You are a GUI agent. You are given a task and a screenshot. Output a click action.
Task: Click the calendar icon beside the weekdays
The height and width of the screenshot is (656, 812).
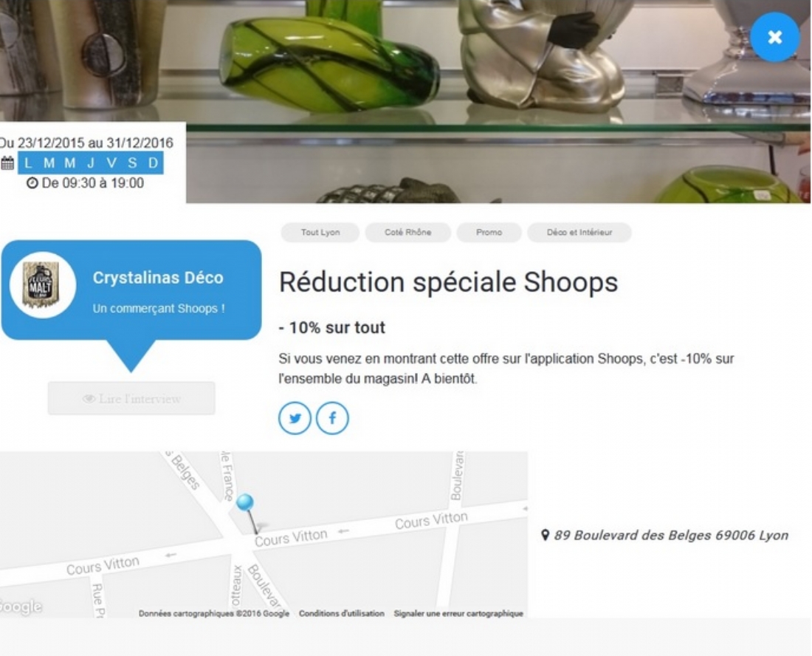pyautogui.click(x=7, y=163)
